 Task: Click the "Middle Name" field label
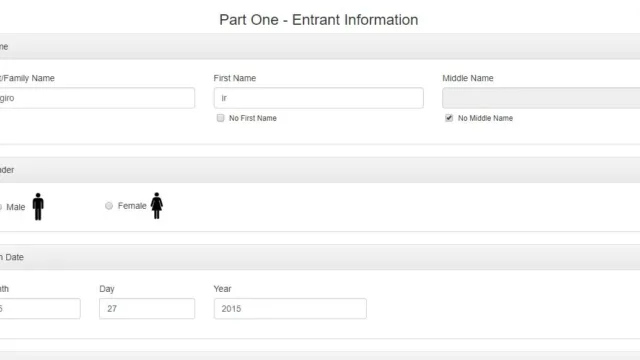tap(468, 78)
